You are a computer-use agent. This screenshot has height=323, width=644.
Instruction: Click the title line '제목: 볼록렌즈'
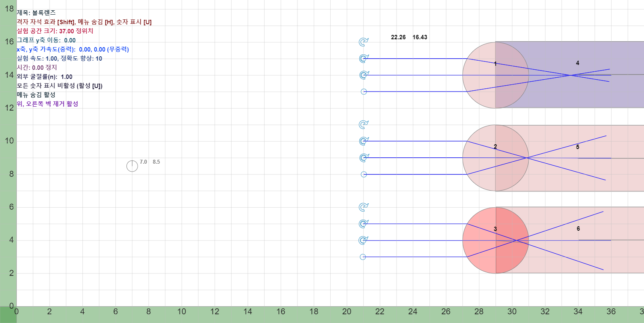click(x=36, y=13)
